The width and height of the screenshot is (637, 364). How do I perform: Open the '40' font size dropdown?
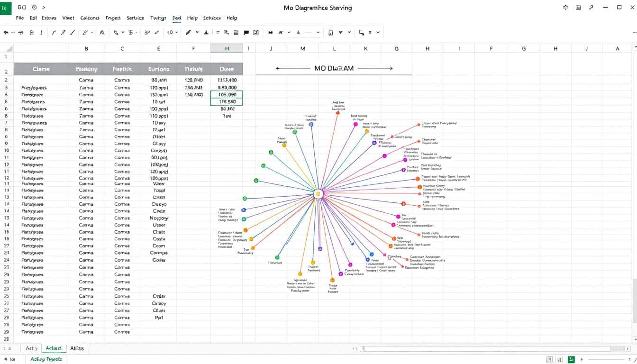[x=173, y=33]
